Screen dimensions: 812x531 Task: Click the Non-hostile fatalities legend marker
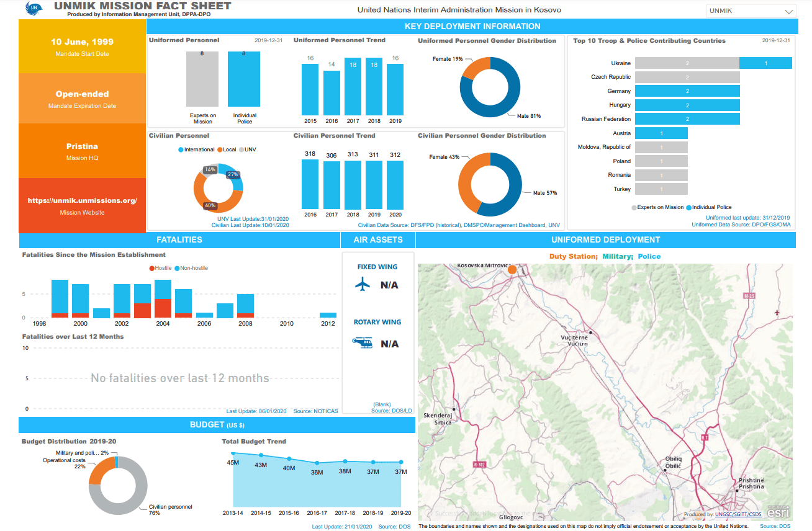coord(177,268)
